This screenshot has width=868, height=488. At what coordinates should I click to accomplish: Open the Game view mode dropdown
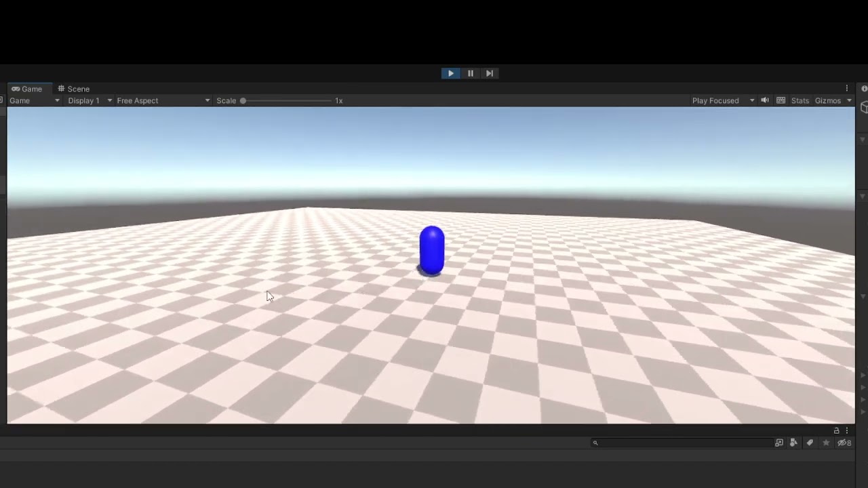(35, 100)
